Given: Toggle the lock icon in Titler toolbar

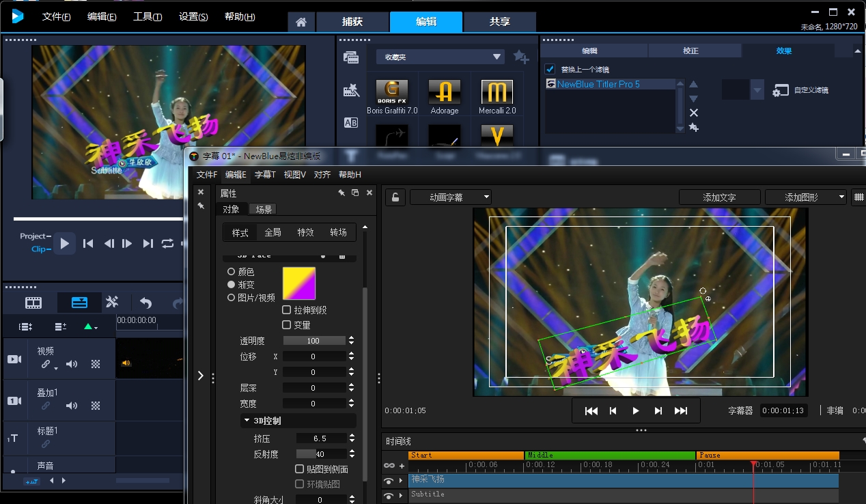Looking at the screenshot, I should click(x=395, y=197).
